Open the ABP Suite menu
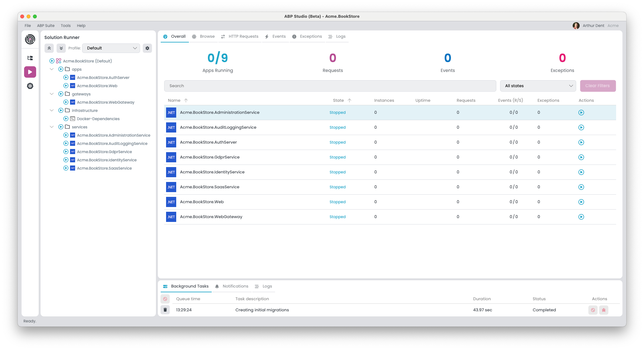 click(46, 26)
